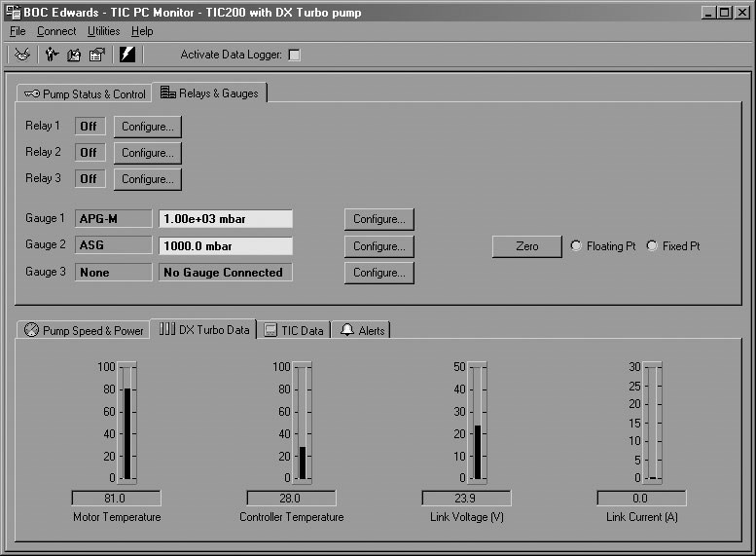Click the Link Current (A) label
The height and width of the screenshot is (556, 756).
click(x=642, y=517)
